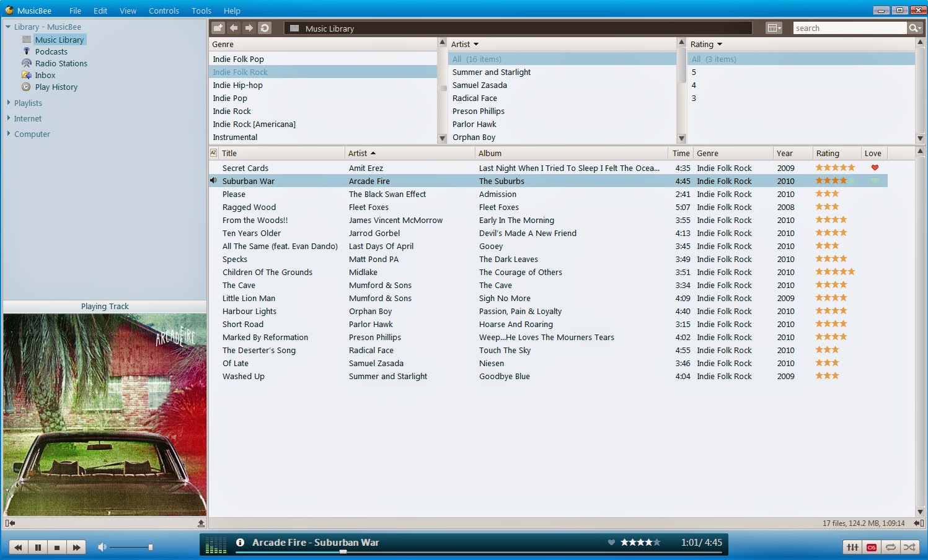The width and height of the screenshot is (928, 560).
Task: Open the Rating column filter dropdown
Action: point(720,45)
